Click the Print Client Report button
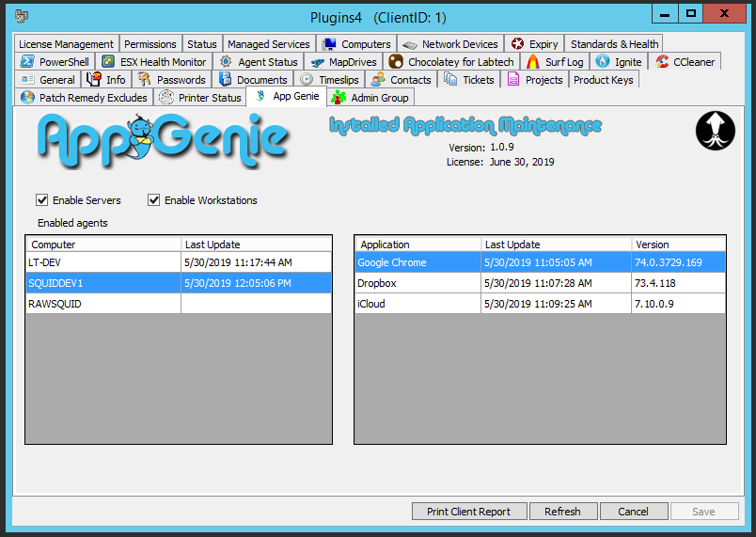The image size is (756, 537). 468,512
